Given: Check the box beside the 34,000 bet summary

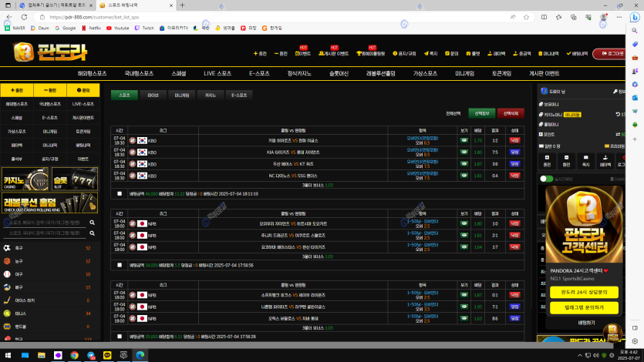Looking at the screenshot, I should pyautogui.click(x=119, y=265).
